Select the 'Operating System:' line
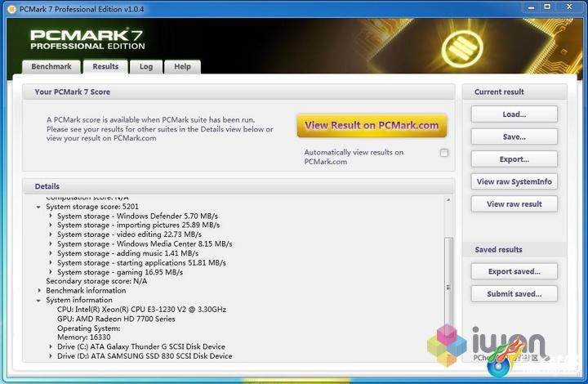The image size is (588, 384). 88,328
